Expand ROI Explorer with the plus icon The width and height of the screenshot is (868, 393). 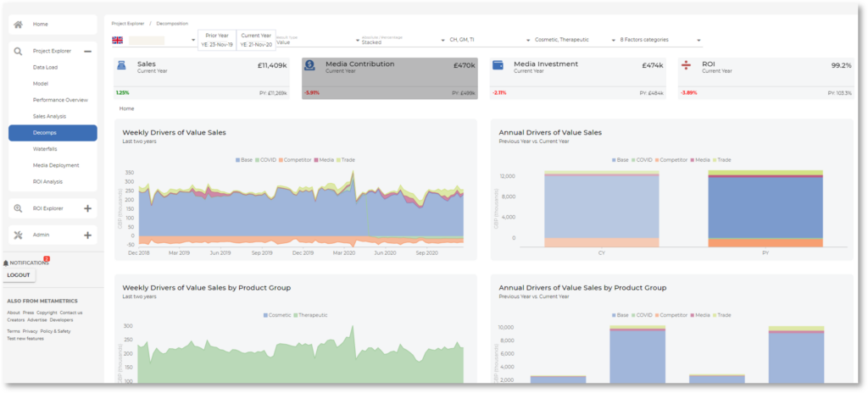(87, 208)
